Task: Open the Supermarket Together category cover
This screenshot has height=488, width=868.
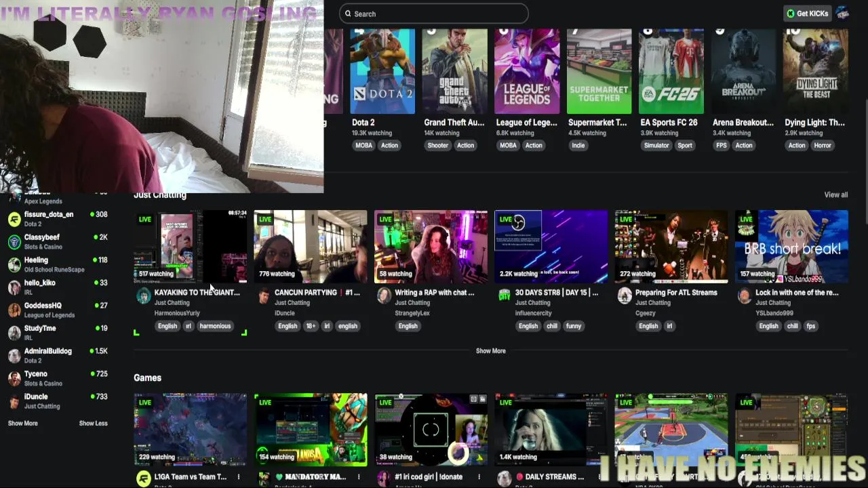Action: pos(599,71)
